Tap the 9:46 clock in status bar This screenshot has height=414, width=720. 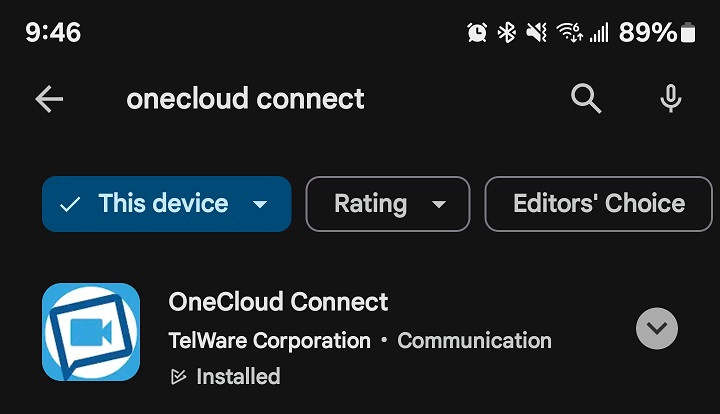click(x=53, y=33)
